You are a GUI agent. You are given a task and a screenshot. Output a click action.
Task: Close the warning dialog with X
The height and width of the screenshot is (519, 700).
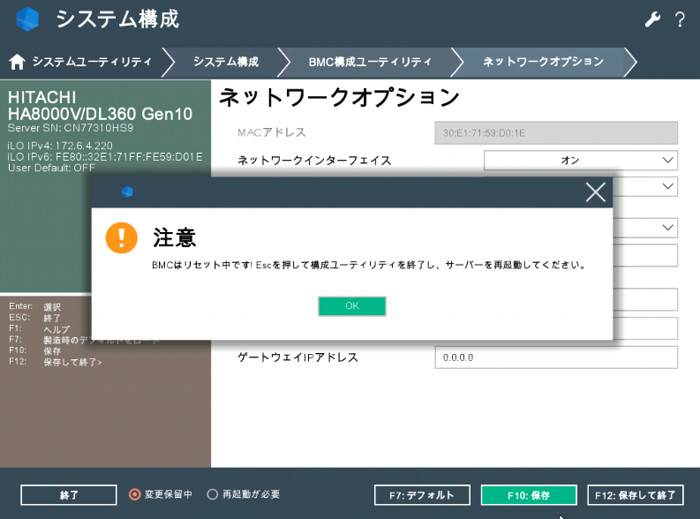[595, 192]
